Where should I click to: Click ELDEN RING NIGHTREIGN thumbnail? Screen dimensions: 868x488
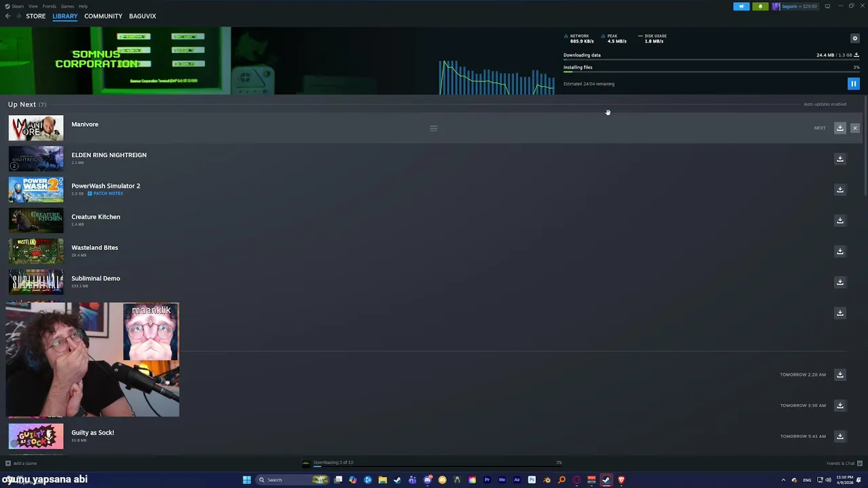[x=36, y=159]
